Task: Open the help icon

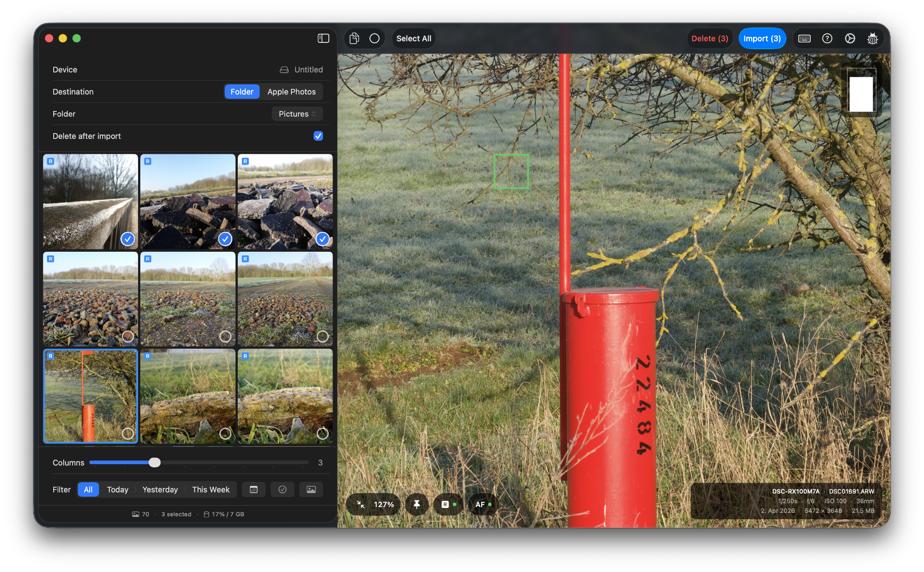Action: tap(827, 38)
